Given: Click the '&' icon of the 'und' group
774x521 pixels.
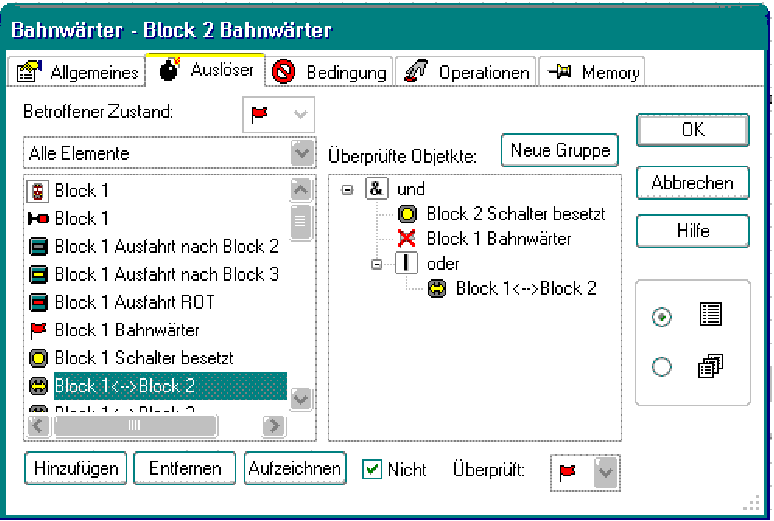Looking at the screenshot, I should click(x=376, y=189).
